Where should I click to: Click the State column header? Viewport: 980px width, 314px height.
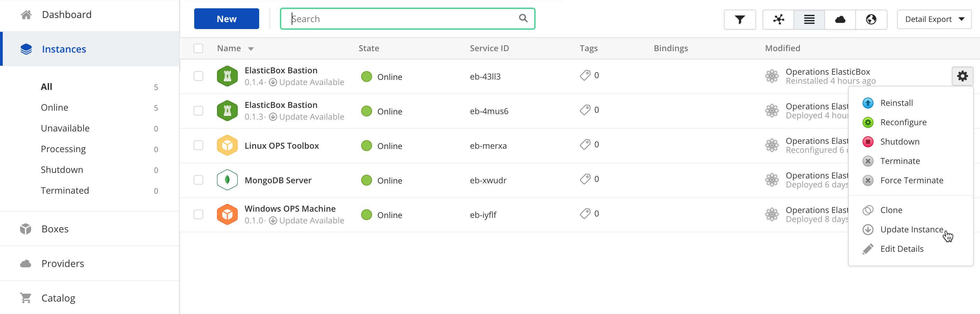[x=369, y=48]
